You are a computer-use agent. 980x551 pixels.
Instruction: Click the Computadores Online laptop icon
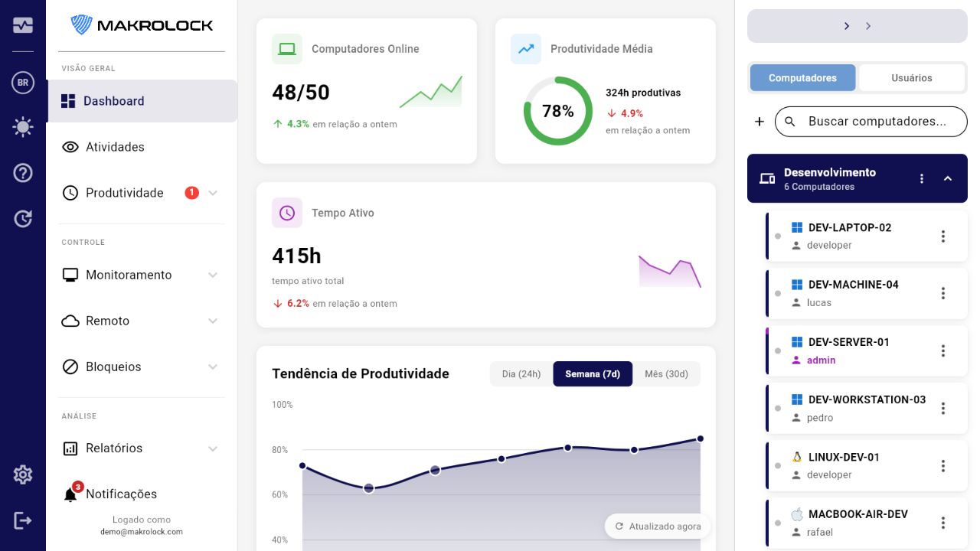[x=287, y=49]
